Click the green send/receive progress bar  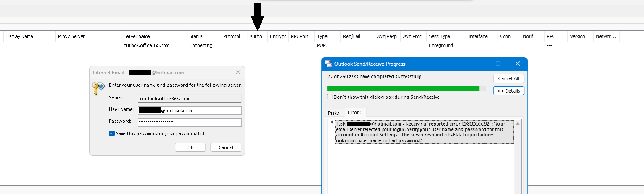tap(406, 89)
